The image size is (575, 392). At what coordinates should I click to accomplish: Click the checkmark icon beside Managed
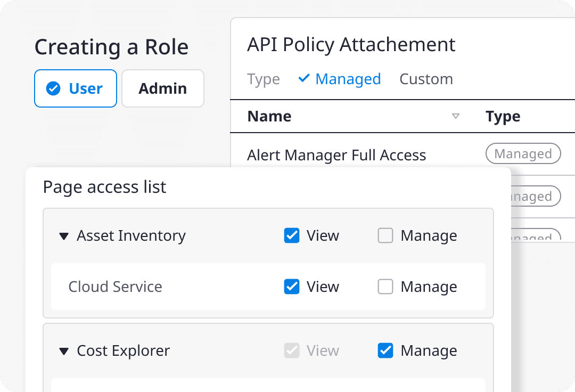303,78
